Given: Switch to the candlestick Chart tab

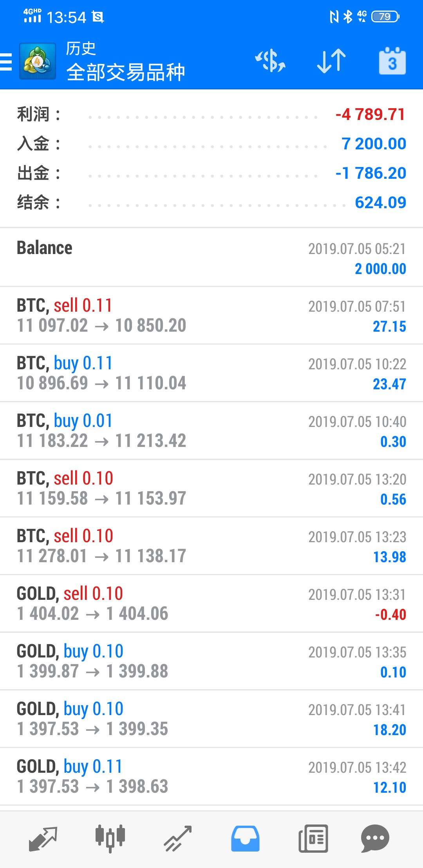Looking at the screenshot, I should point(110,838).
